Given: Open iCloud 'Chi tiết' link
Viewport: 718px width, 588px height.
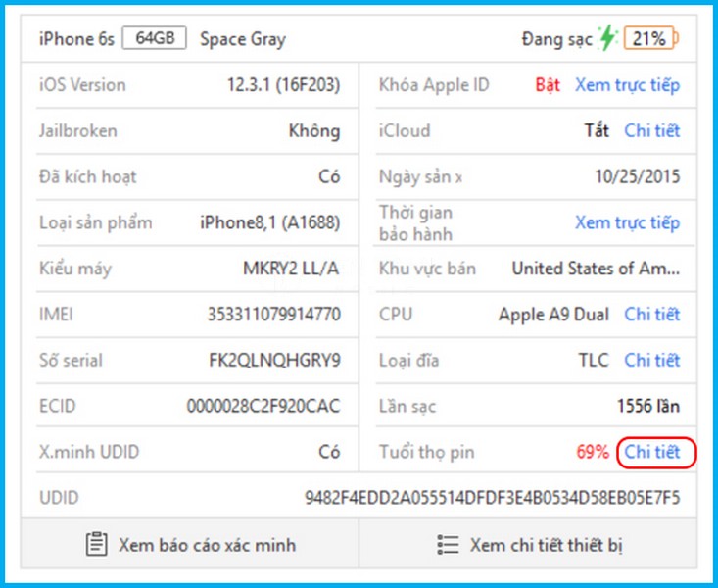Looking at the screenshot, I should [x=651, y=130].
